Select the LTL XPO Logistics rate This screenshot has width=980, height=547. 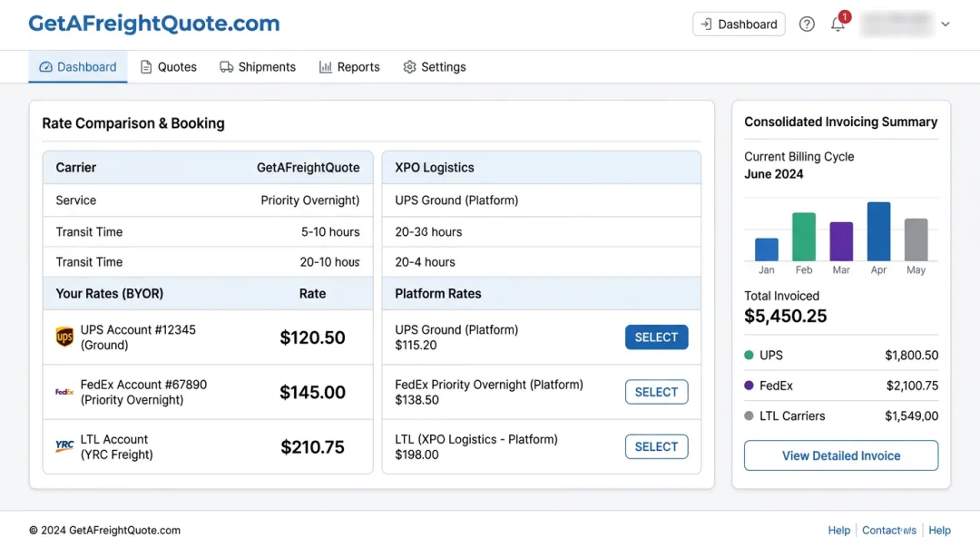[x=656, y=446]
